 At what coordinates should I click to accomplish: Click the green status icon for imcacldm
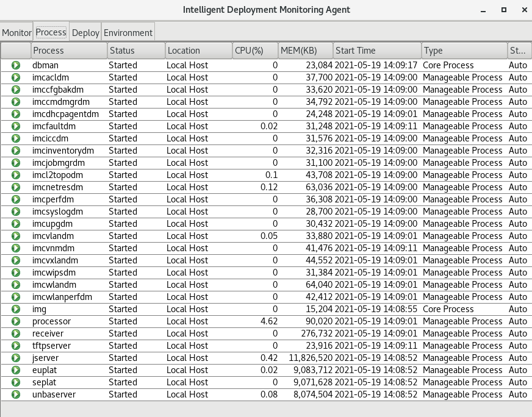(16, 77)
